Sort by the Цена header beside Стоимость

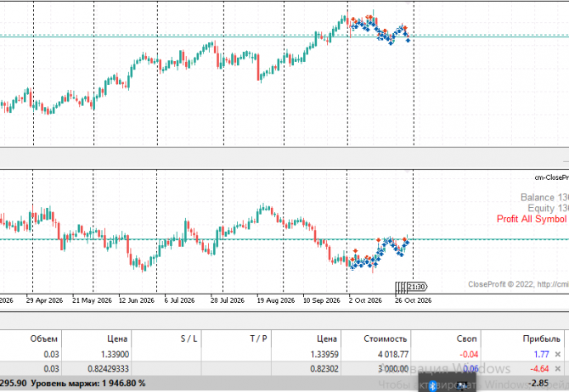(x=327, y=339)
